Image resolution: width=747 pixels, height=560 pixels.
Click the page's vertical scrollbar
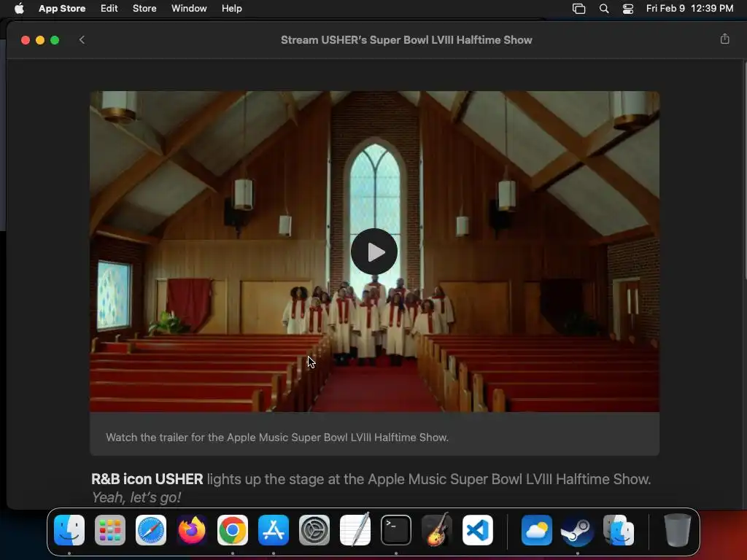point(745,168)
